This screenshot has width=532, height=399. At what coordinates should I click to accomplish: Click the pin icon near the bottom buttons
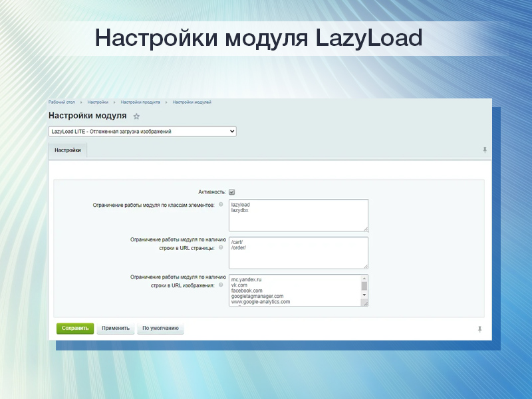click(480, 329)
